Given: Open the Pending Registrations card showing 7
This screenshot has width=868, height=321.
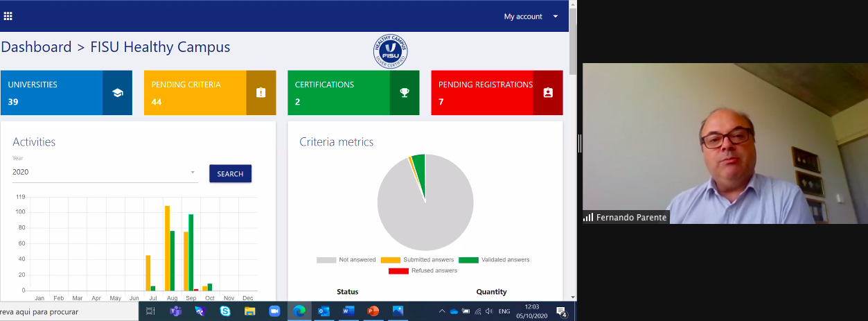Looking at the screenshot, I should [497, 93].
